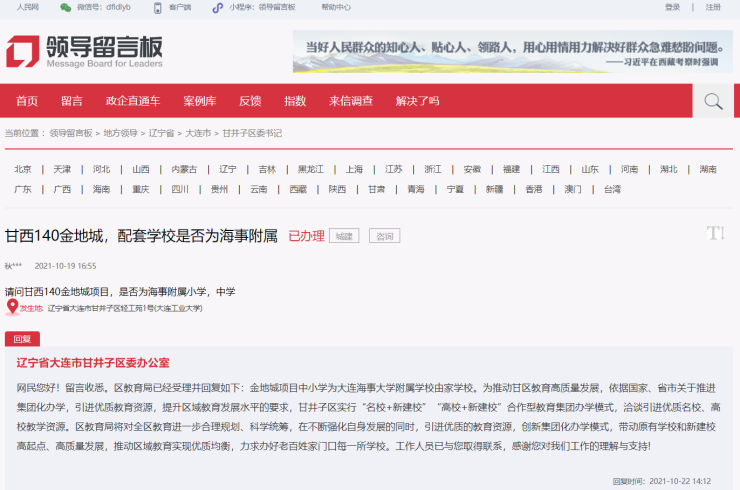
Task: Click the 咨询 tag button
Action: point(384,236)
